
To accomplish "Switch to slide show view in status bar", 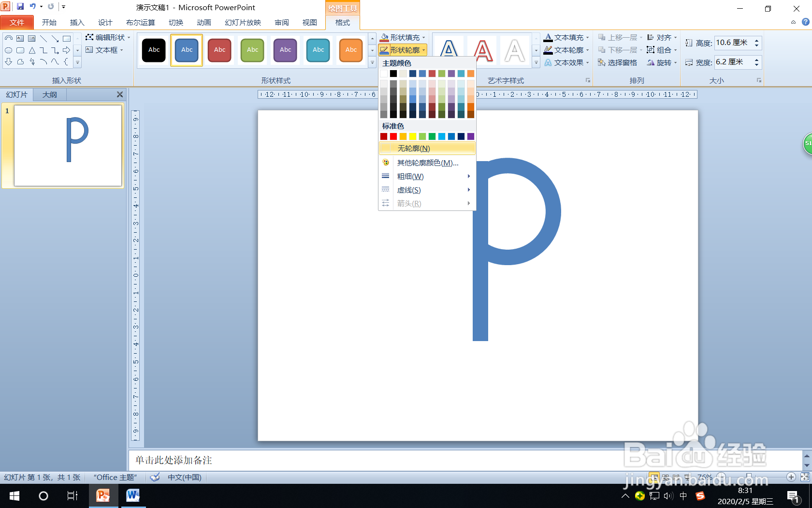I will pyautogui.click(x=687, y=477).
